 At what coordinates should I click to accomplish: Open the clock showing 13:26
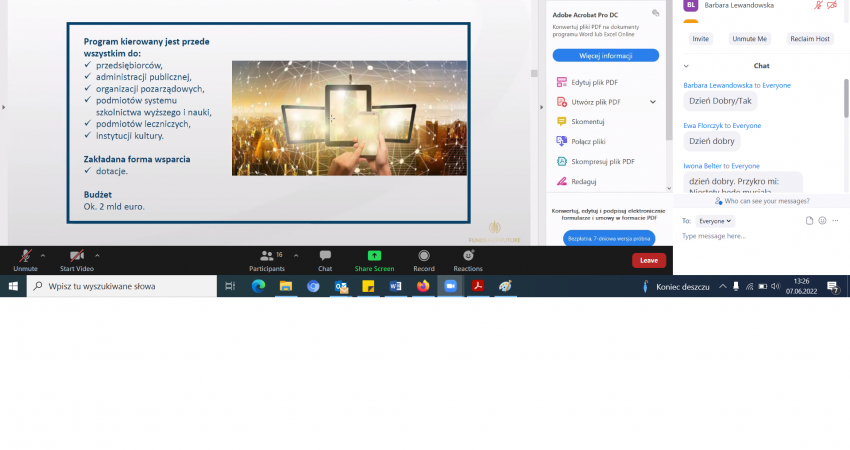coord(801,286)
